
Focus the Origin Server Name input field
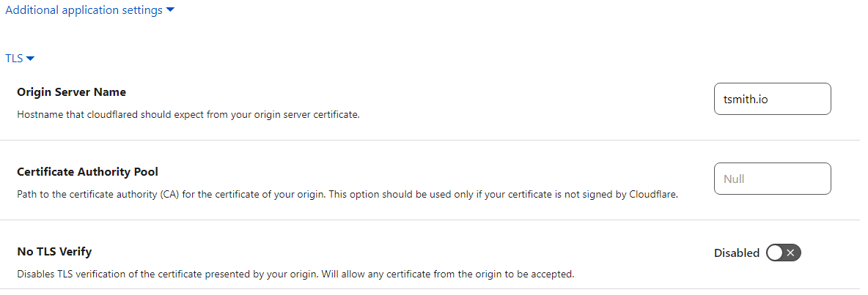(772, 99)
